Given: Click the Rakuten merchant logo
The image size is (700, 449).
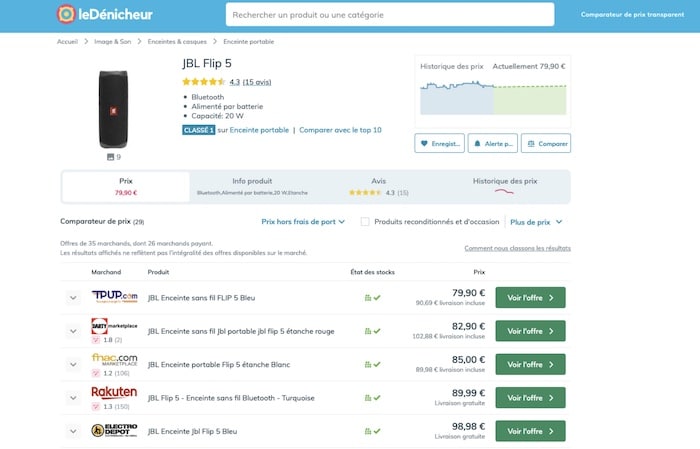Looking at the screenshot, I should [113, 393].
